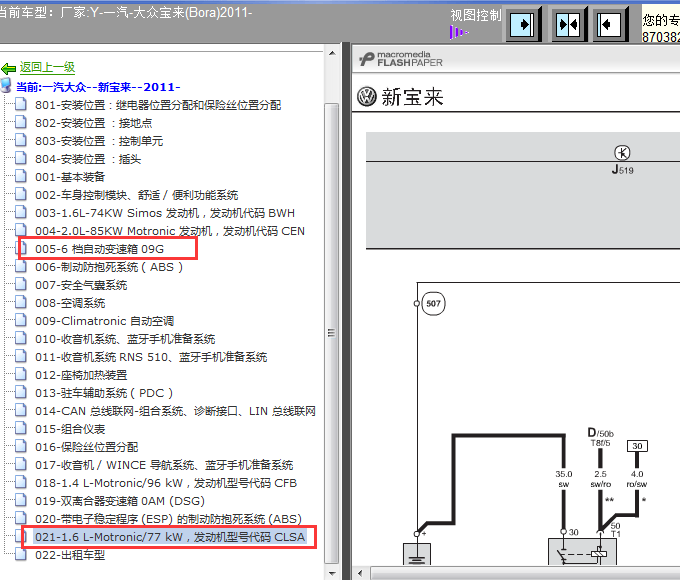Click the 35.0 sw wire label
Viewport: 680px width, 580px height.
[x=564, y=479]
